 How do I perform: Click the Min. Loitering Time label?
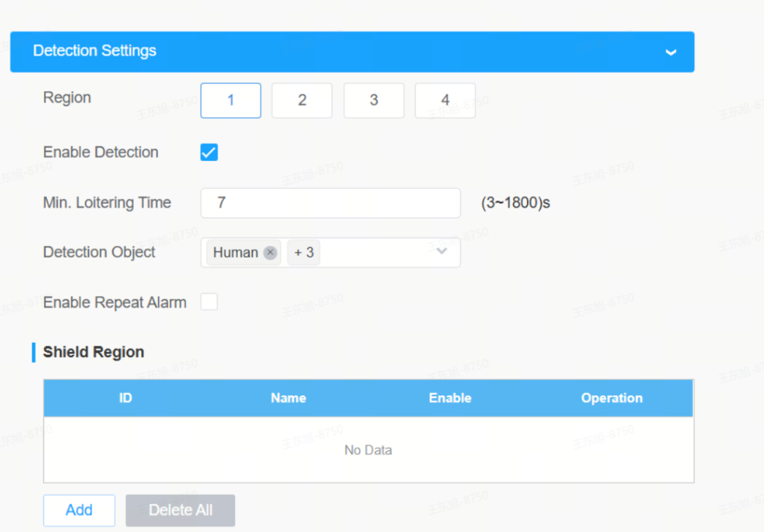107,203
